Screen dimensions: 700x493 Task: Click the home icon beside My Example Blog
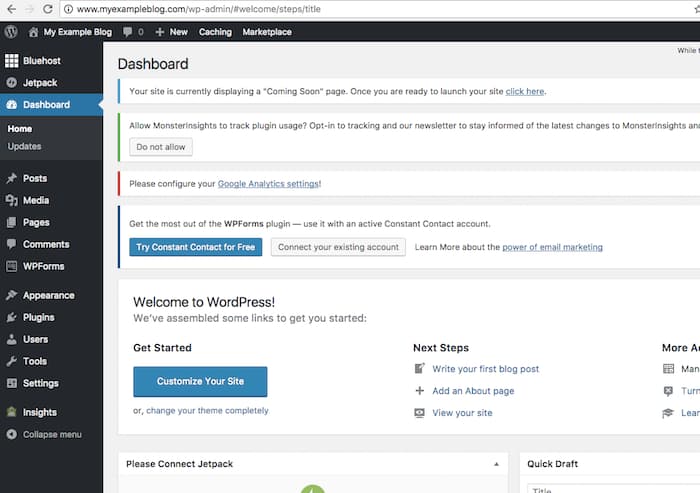(33, 32)
